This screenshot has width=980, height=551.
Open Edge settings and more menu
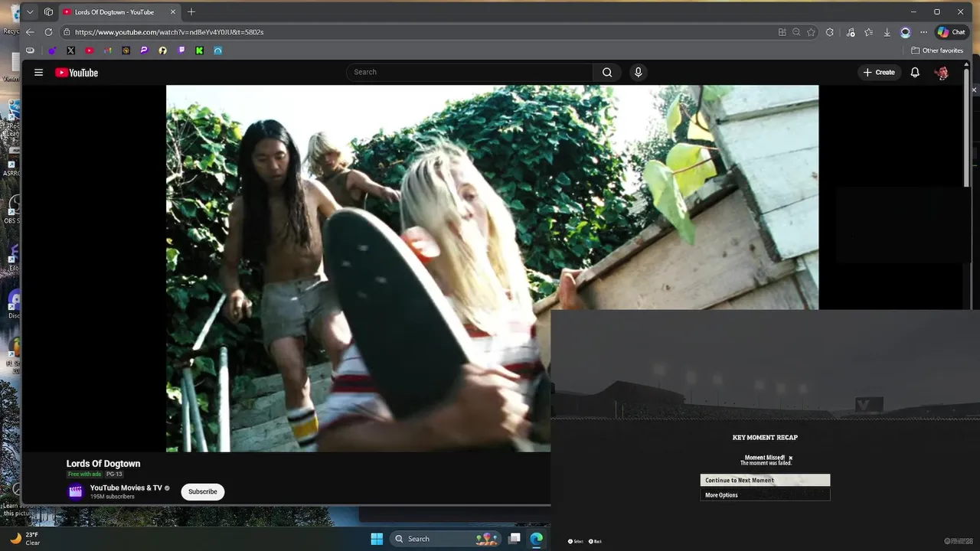click(x=923, y=32)
